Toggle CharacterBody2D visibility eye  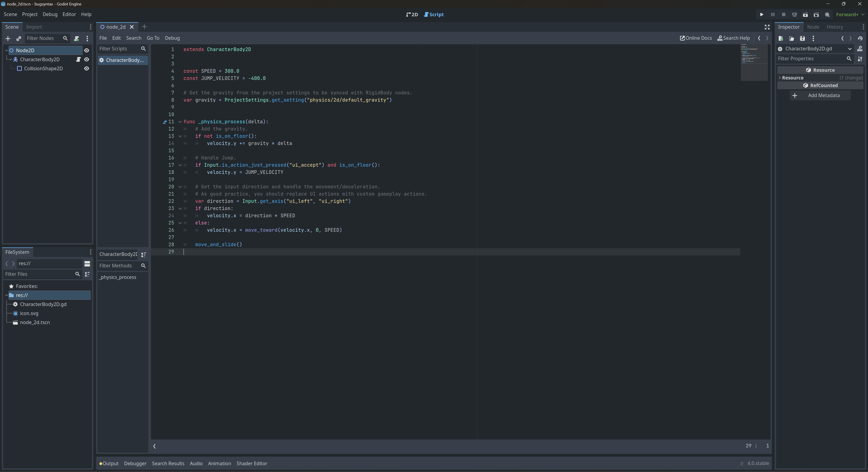point(87,59)
